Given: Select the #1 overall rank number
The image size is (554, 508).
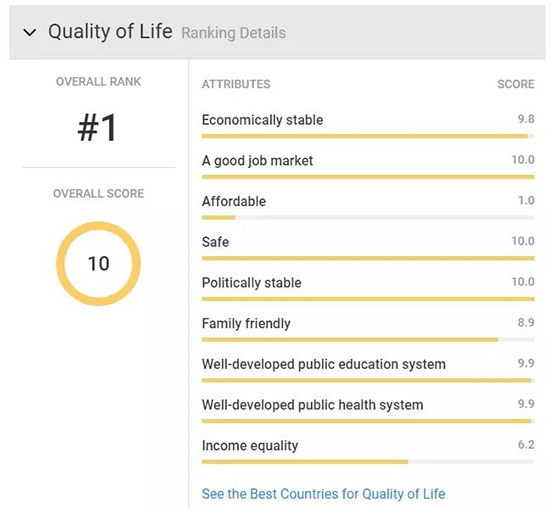Looking at the screenshot, I should 97,128.
